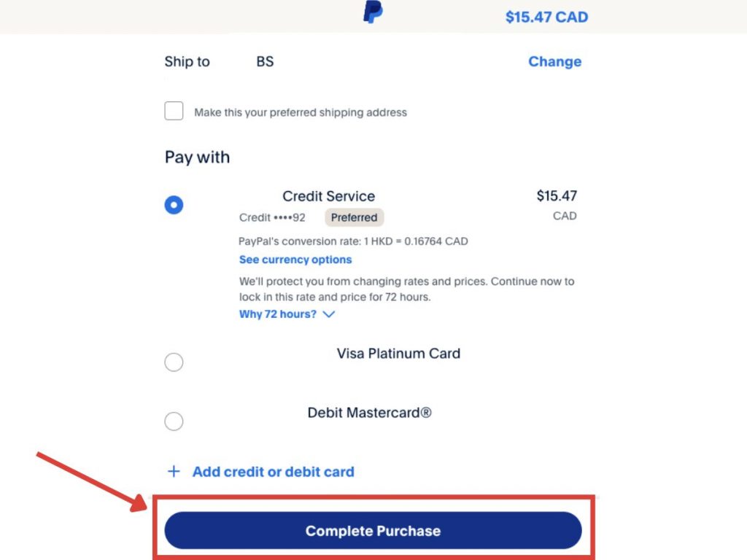
Task: Open the See currency options link
Action: [295, 260]
